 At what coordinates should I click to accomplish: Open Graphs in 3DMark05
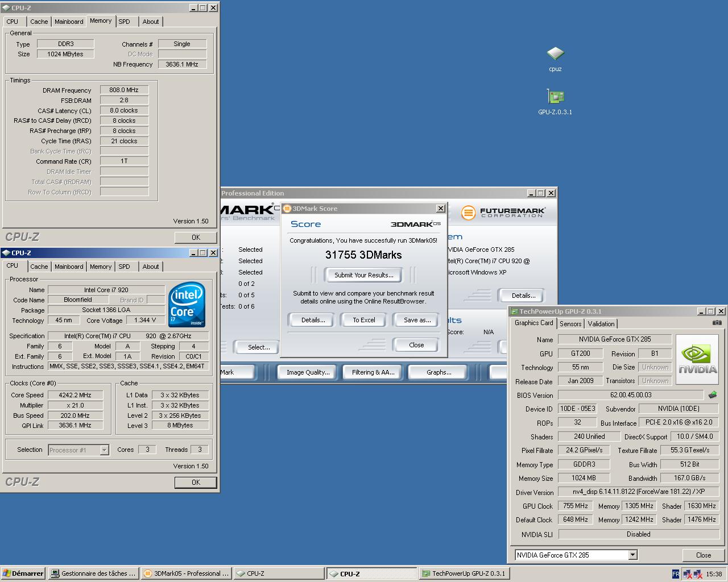coord(439,372)
